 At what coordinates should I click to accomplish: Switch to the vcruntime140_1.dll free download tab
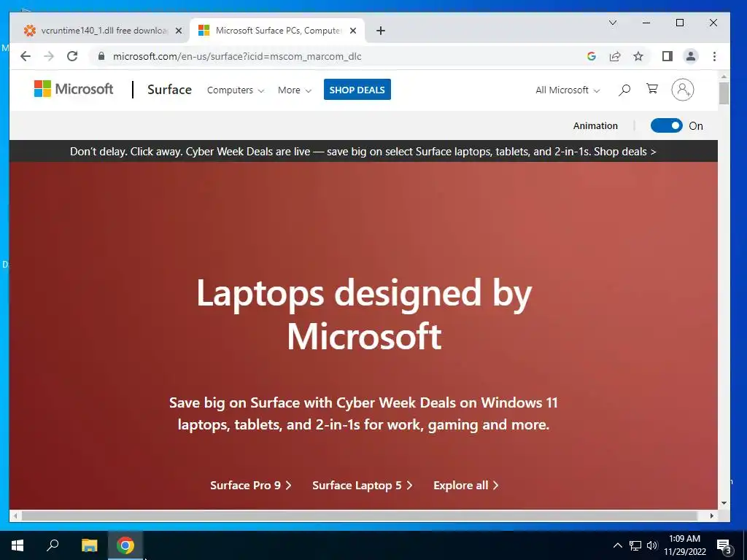pos(100,31)
